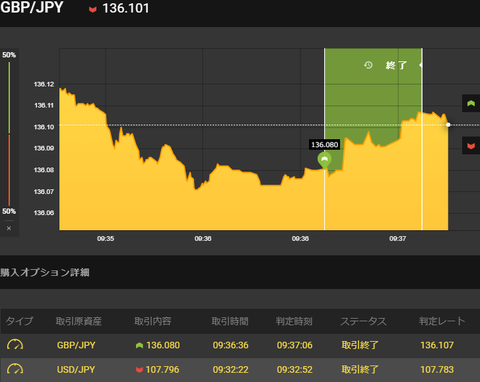Click the タイプ column header
This screenshot has height=382, width=480.
[x=19, y=321]
